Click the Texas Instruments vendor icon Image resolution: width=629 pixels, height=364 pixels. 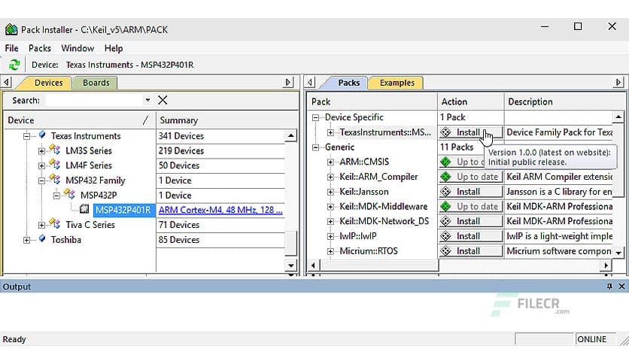[42, 136]
